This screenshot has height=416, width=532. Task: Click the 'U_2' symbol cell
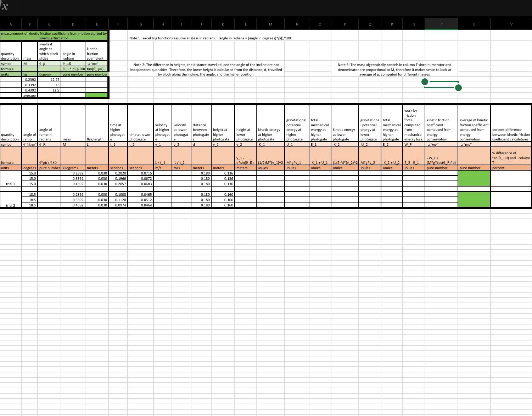click(370, 145)
